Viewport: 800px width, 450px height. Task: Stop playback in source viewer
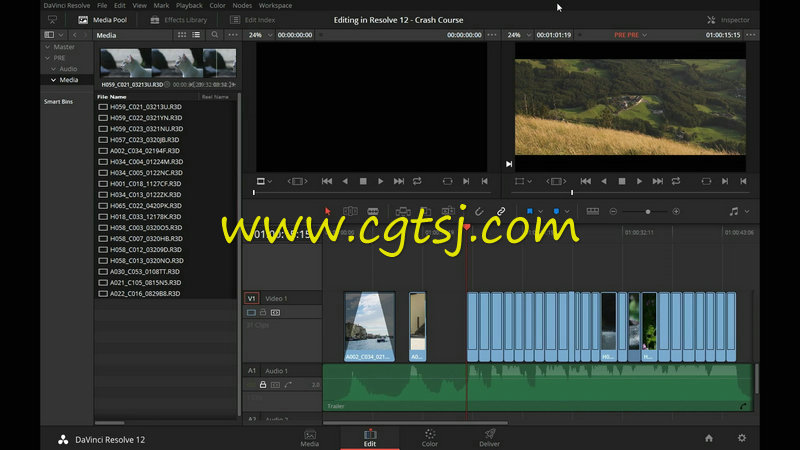pos(363,181)
